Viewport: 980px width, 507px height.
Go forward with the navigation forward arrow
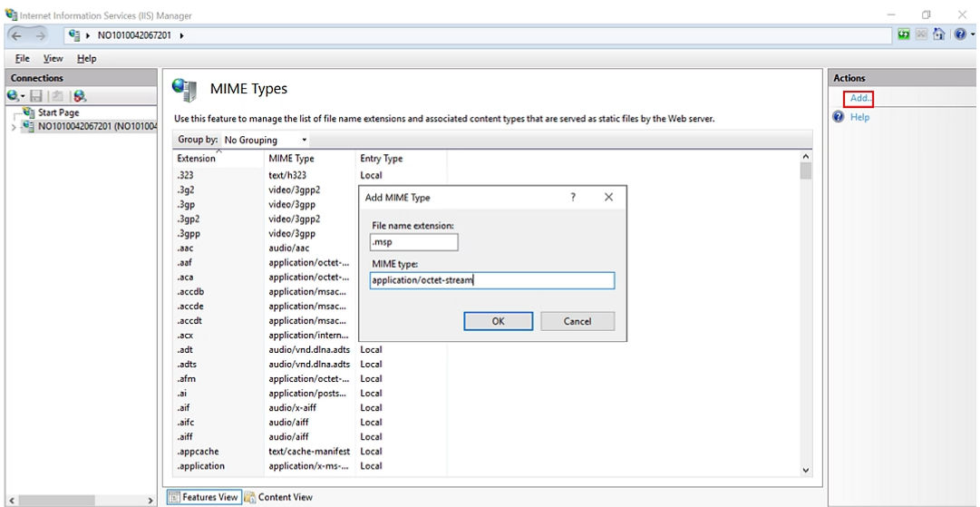pyautogui.click(x=42, y=35)
